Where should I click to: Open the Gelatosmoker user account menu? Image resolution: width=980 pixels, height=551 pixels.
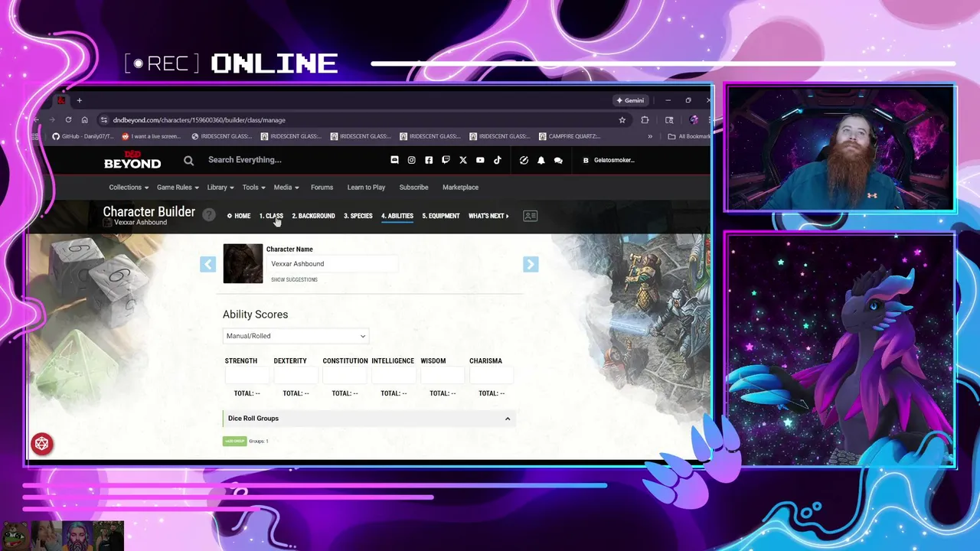pyautogui.click(x=609, y=160)
